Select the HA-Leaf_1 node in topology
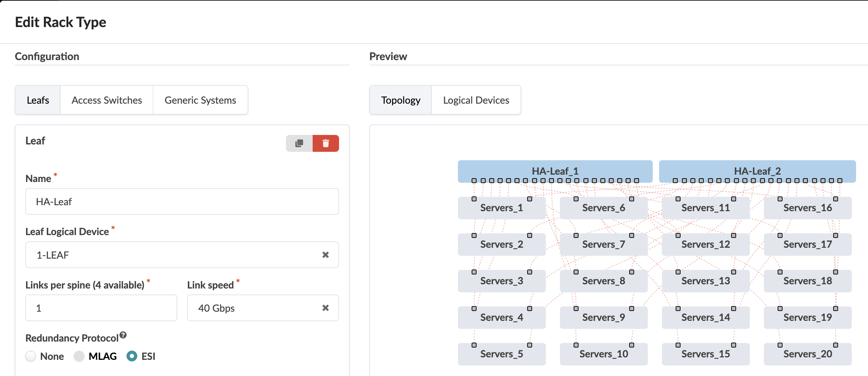This screenshot has width=868, height=376. 555,170
